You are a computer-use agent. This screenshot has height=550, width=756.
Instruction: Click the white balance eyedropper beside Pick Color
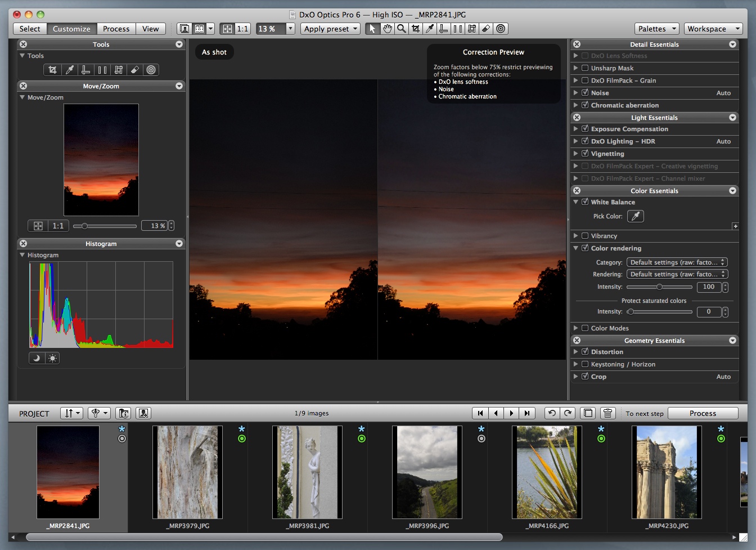(635, 216)
